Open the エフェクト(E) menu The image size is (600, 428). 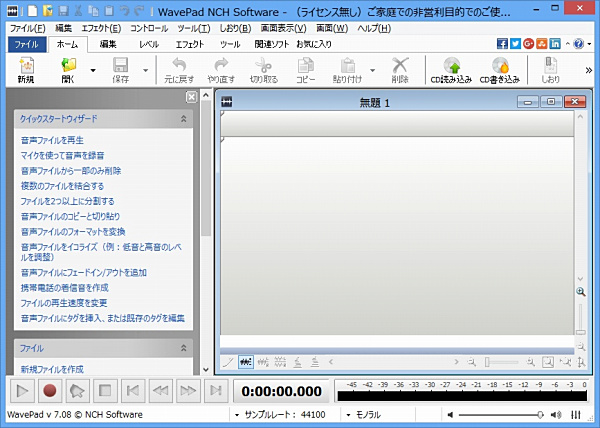[101, 28]
